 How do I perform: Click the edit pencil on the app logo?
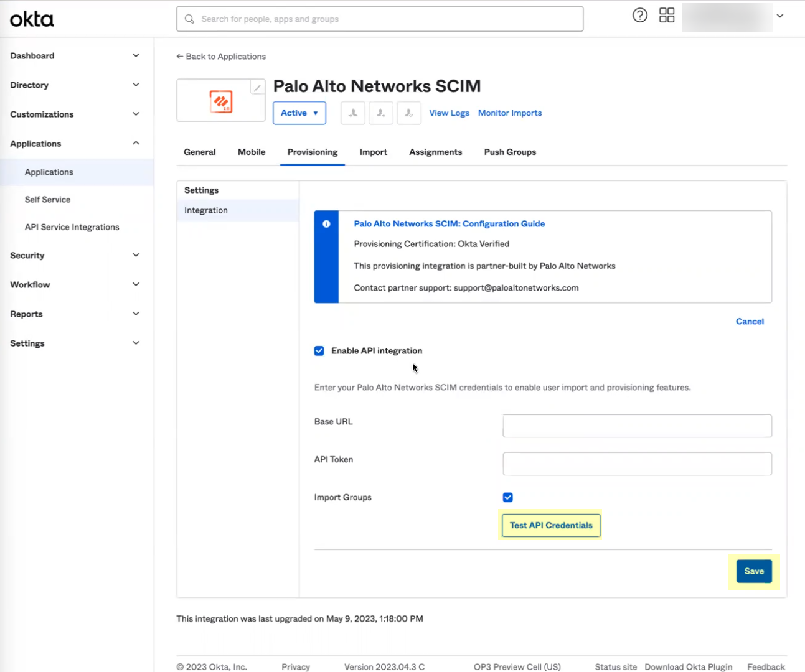click(x=257, y=87)
